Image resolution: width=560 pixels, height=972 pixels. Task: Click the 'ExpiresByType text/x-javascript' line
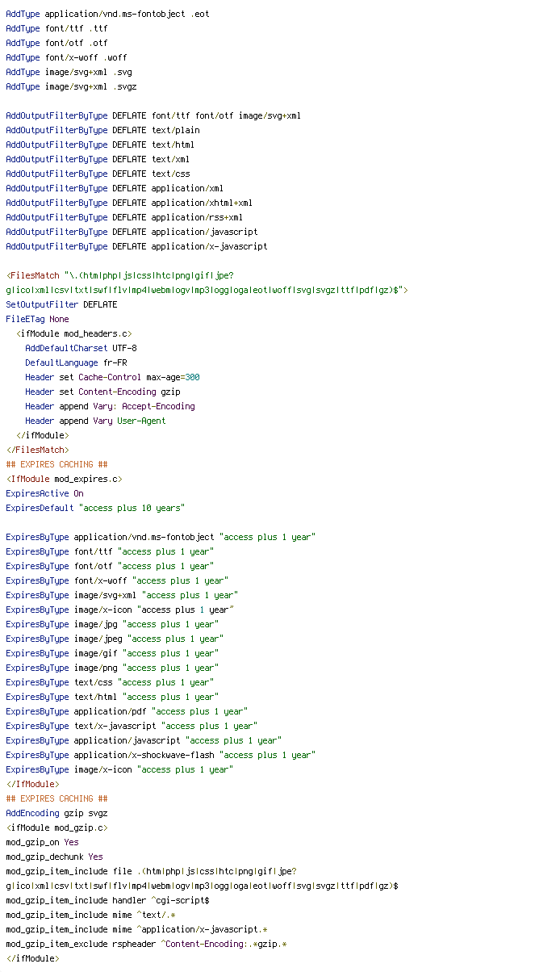[132, 726]
